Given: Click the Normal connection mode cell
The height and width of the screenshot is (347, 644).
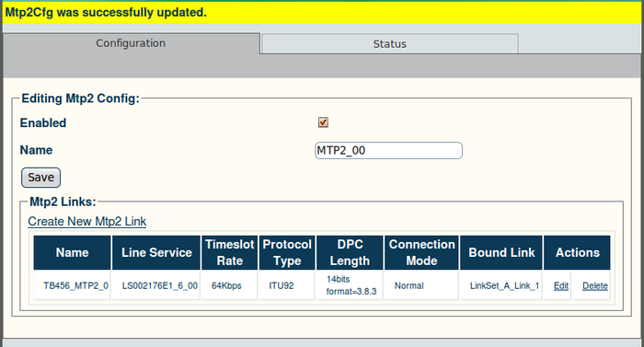Looking at the screenshot, I should point(421,285).
